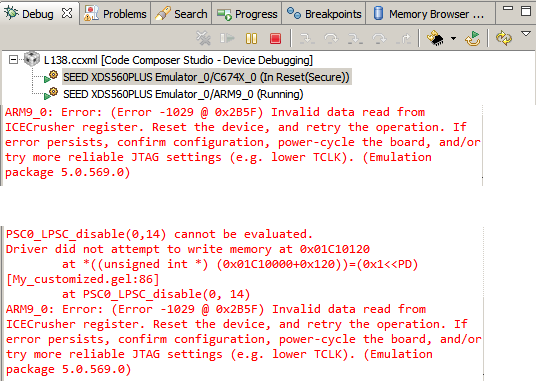Open the Search tab
This screenshot has height=381, width=536.
(x=181, y=14)
